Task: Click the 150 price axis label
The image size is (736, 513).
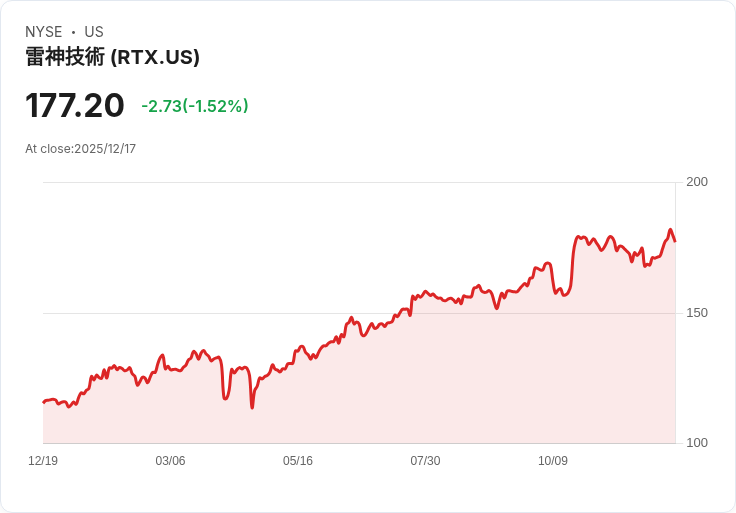Action: tap(697, 313)
